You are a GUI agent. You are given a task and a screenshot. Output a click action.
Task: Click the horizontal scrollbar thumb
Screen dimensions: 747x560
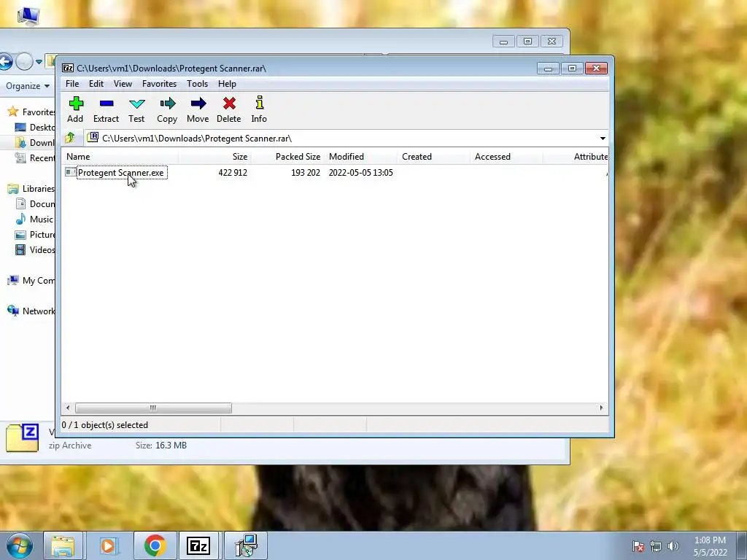(x=153, y=408)
